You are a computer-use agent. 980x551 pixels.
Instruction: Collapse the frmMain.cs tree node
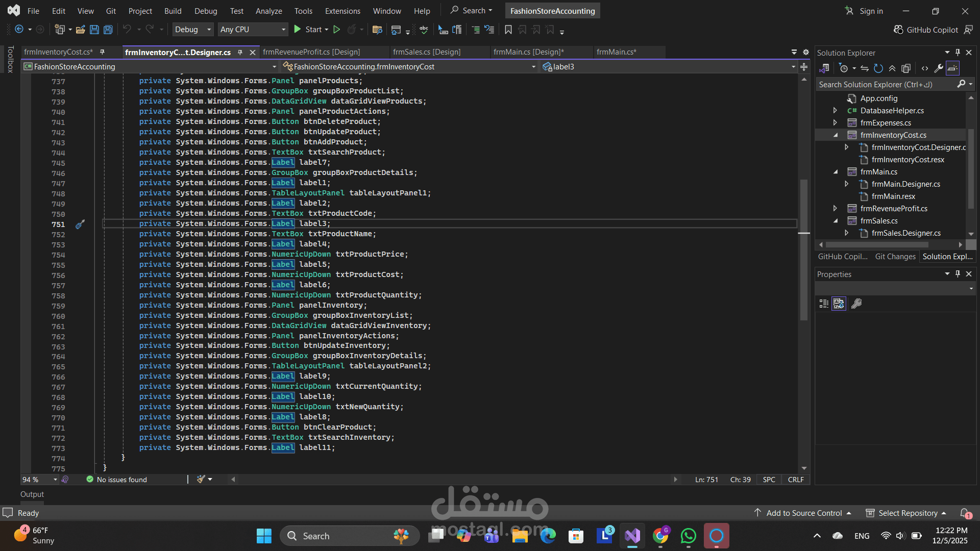[x=836, y=172]
